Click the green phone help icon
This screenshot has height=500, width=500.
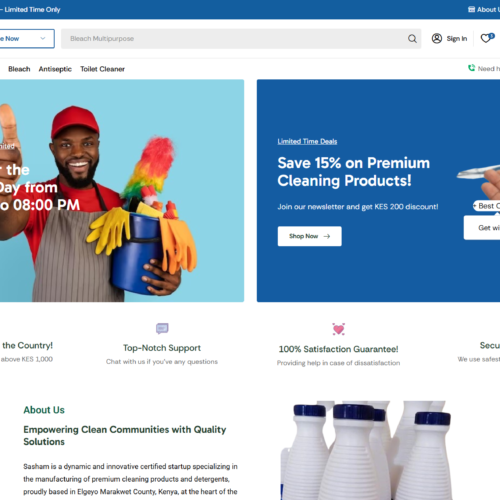point(471,68)
